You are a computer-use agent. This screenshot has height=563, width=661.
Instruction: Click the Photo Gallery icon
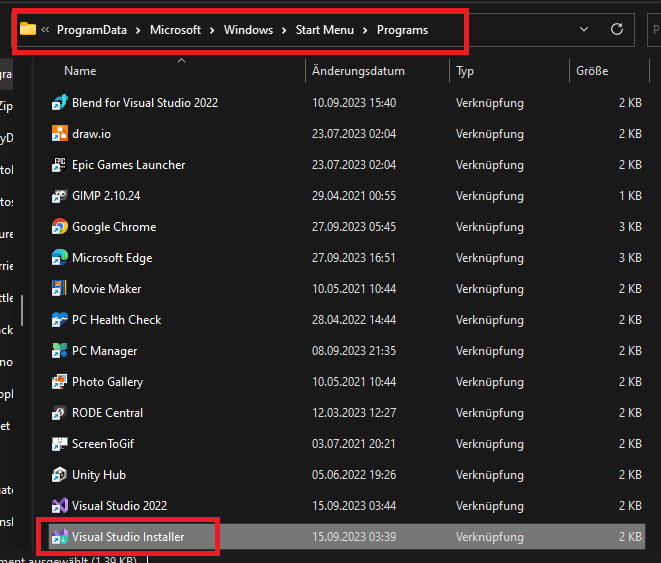pos(59,382)
